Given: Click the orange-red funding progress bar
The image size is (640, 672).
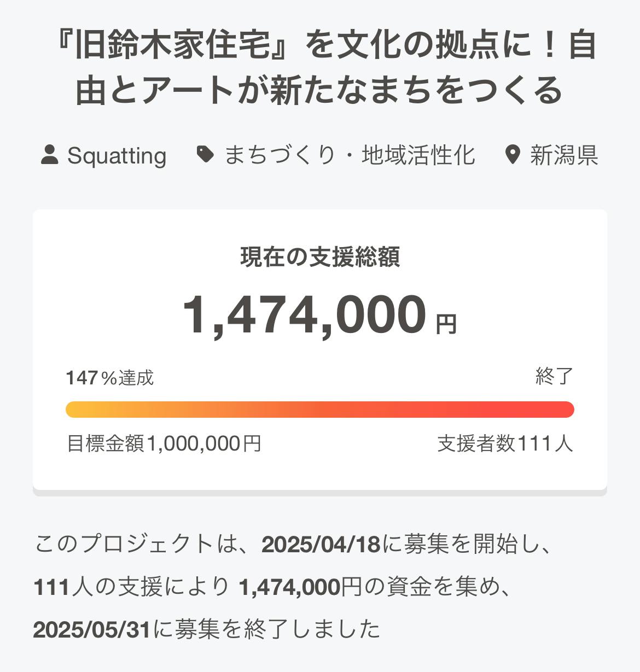Looking at the screenshot, I should click(x=319, y=410).
